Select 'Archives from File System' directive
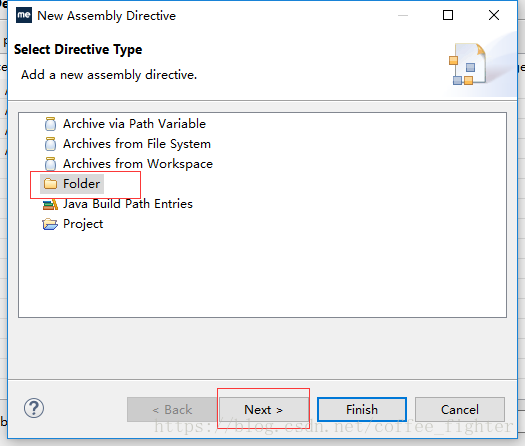This screenshot has height=446, width=525. (137, 144)
